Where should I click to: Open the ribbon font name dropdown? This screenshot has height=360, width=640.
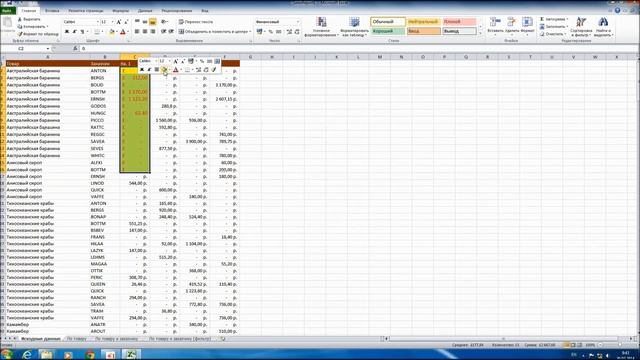point(98,22)
